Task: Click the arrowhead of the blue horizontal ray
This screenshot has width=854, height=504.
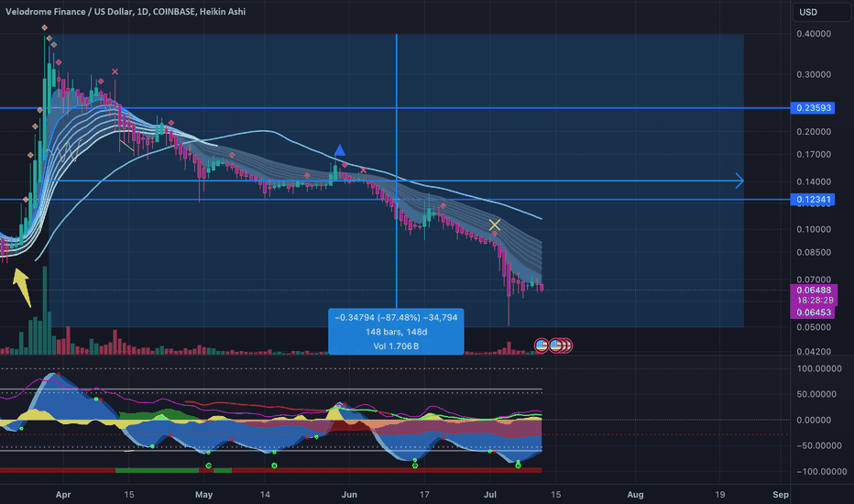Action: pyautogui.click(x=739, y=181)
